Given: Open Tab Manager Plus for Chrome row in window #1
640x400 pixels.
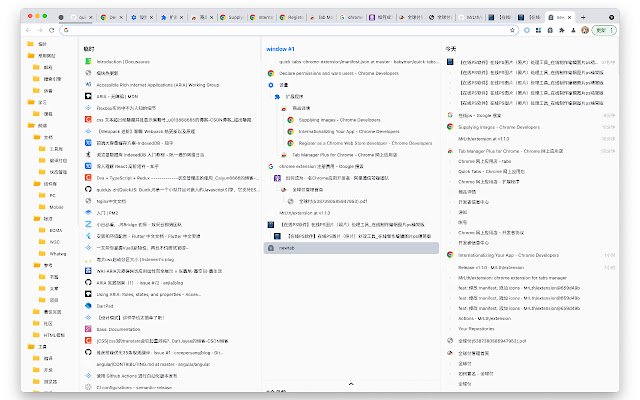Looking at the screenshot, I should pyautogui.click(x=344, y=155).
